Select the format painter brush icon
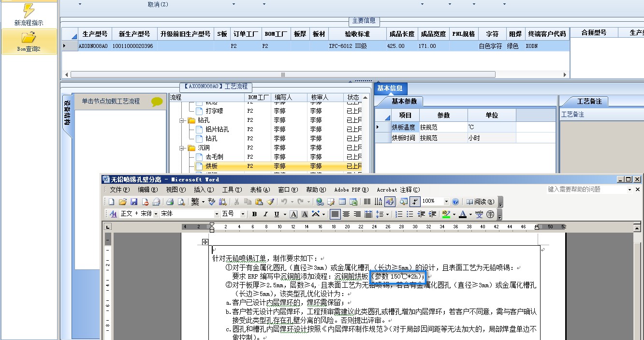This screenshot has height=340, width=644. pyautogui.click(x=270, y=202)
